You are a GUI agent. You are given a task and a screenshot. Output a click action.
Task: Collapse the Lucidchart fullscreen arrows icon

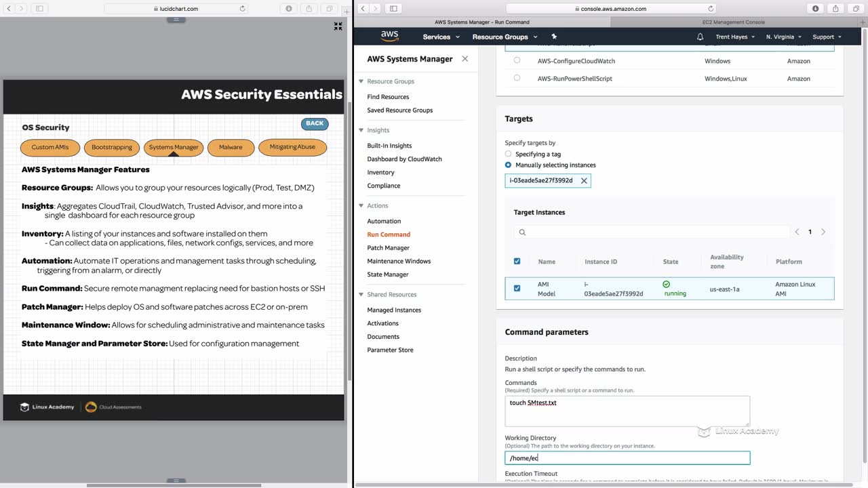(338, 26)
